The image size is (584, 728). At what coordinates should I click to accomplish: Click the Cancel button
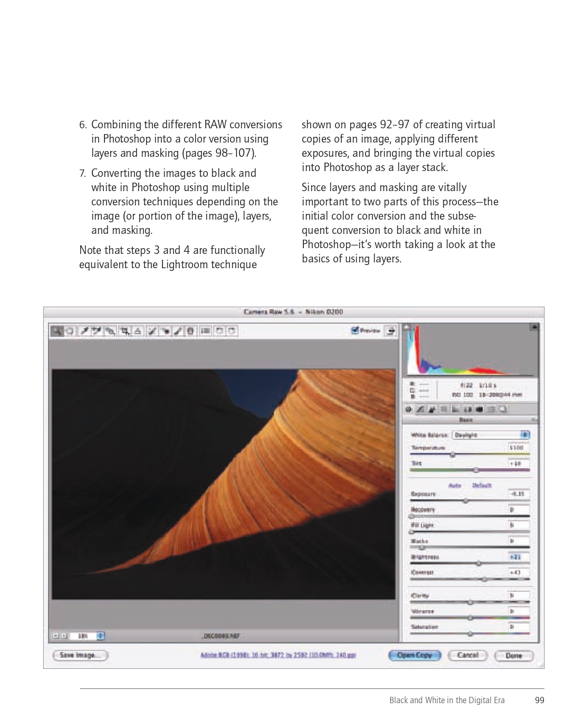point(467,655)
